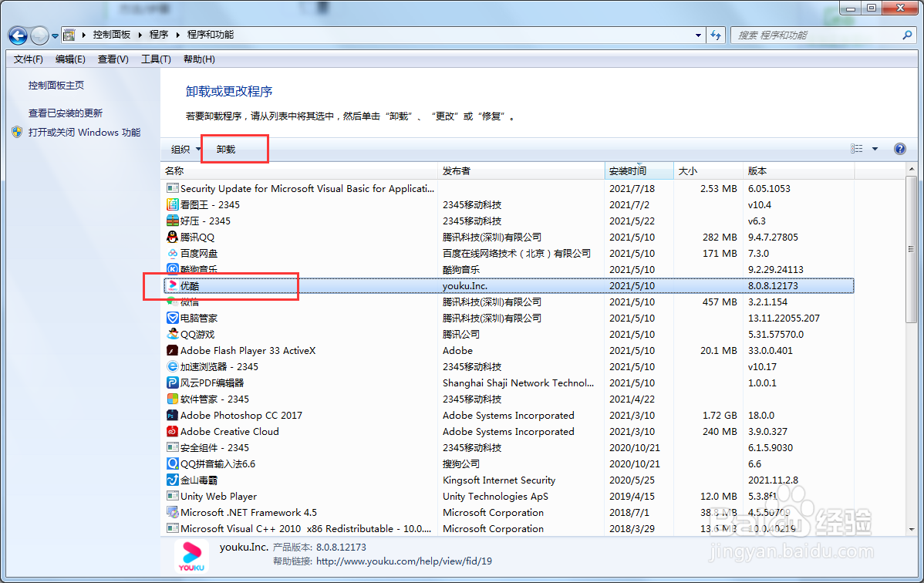Click the QQ游戏 icon
The width and height of the screenshot is (924, 583).
pos(172,334)
